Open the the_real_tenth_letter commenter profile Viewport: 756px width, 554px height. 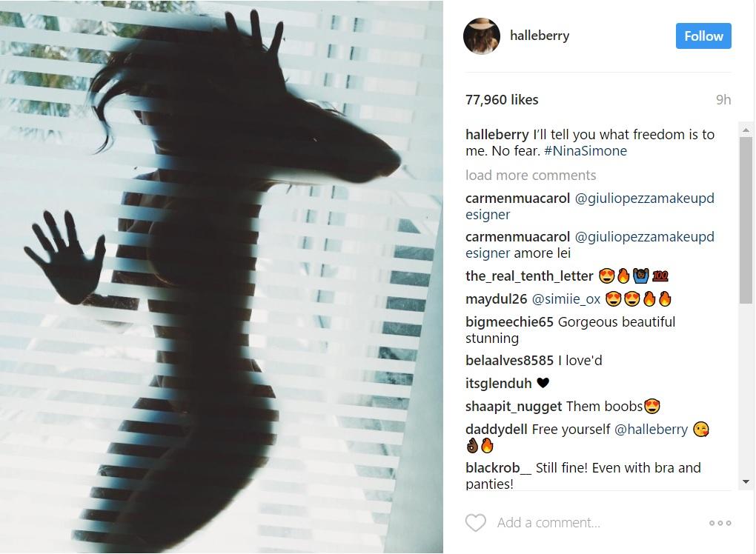[x=529, y=276]
